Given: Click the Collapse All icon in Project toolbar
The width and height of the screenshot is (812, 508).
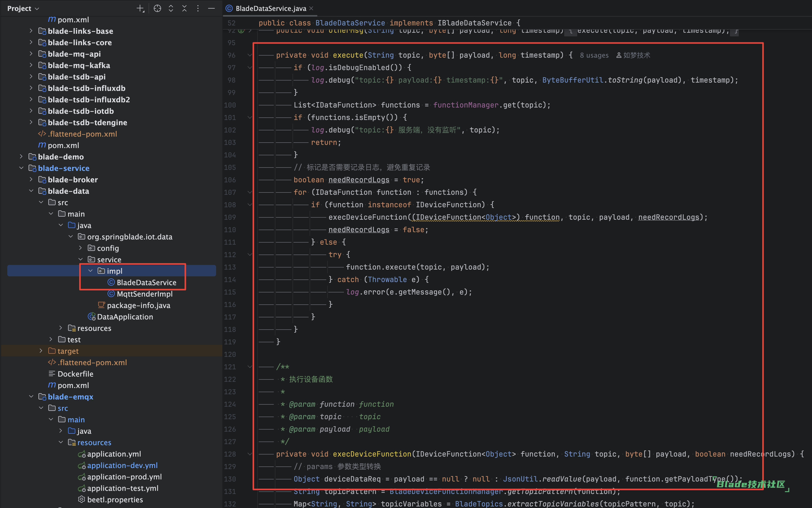Looking at the screenshot, I should [x=184, y=8].
